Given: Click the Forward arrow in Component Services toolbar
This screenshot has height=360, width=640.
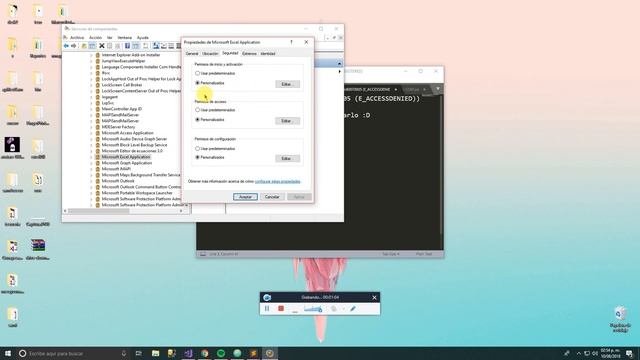Looking at the screenshot, I should point(73,46).
